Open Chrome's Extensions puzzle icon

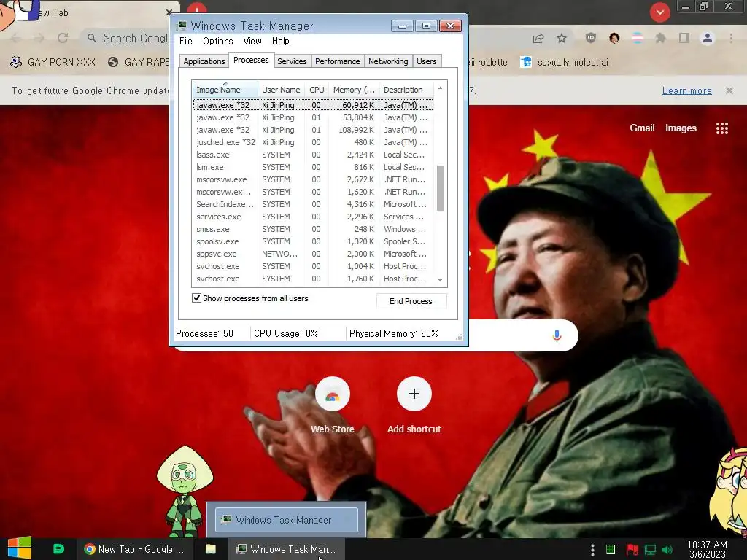[660, 38]
